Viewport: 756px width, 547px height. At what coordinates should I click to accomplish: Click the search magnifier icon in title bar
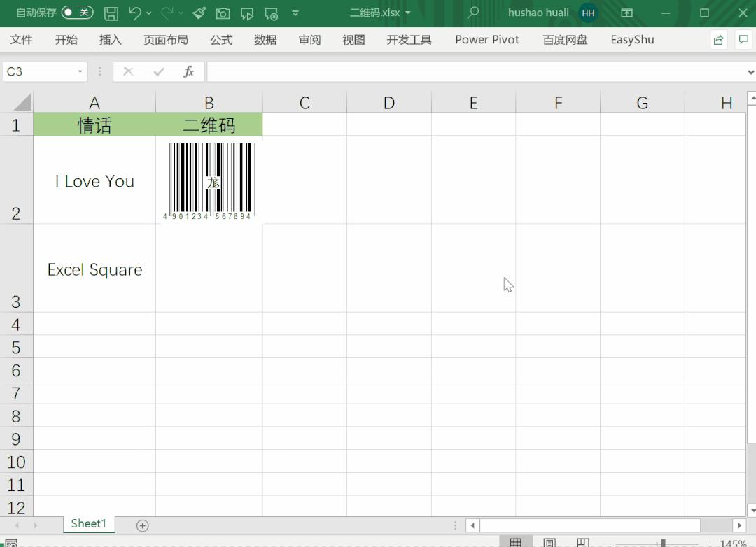click(x=473, y=13)
